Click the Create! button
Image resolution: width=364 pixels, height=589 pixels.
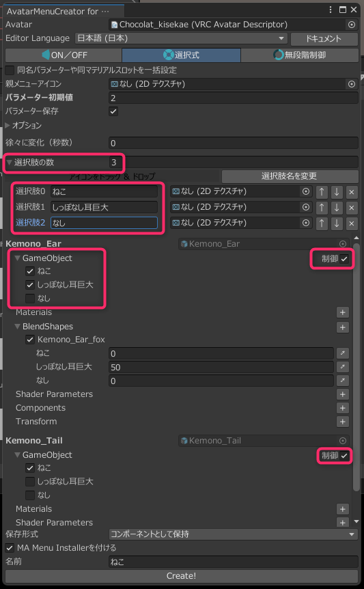(x=182, y=576)
